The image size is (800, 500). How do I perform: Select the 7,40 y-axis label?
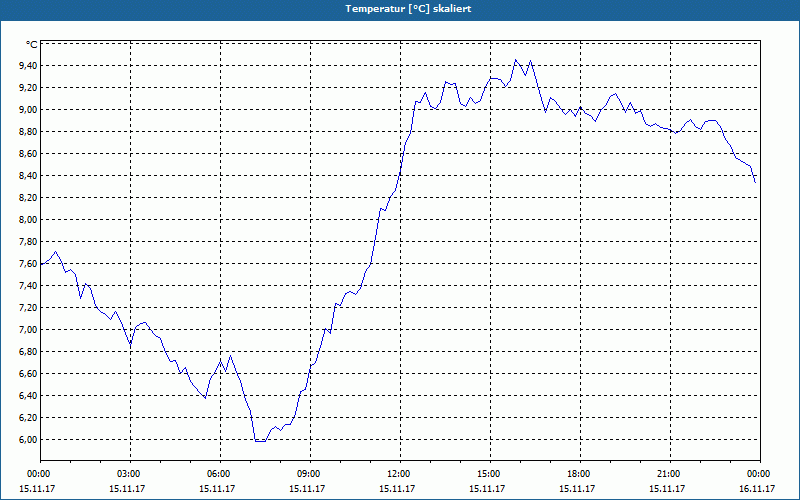point(28,286)
